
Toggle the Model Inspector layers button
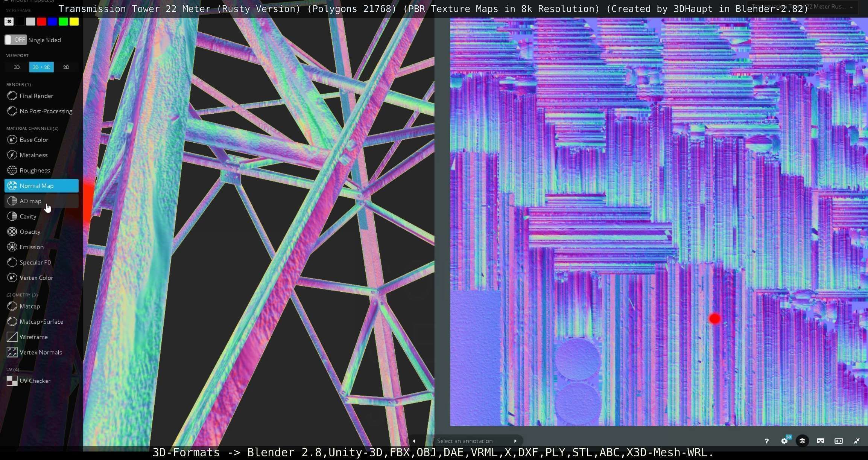[x=803, y=441]
